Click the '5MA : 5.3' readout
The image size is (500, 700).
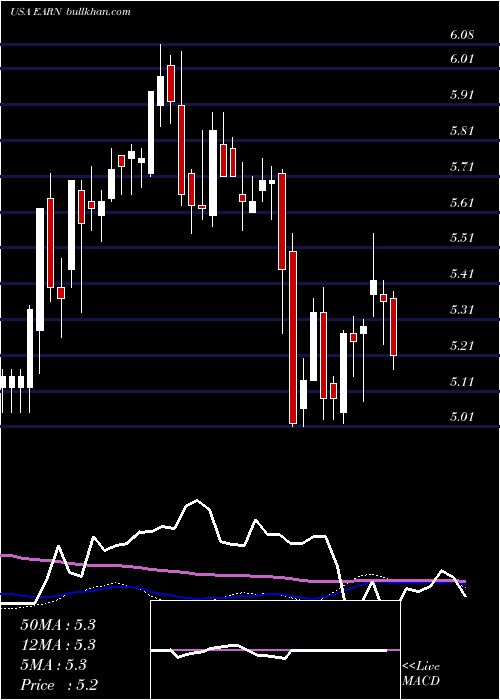[54, 665]
